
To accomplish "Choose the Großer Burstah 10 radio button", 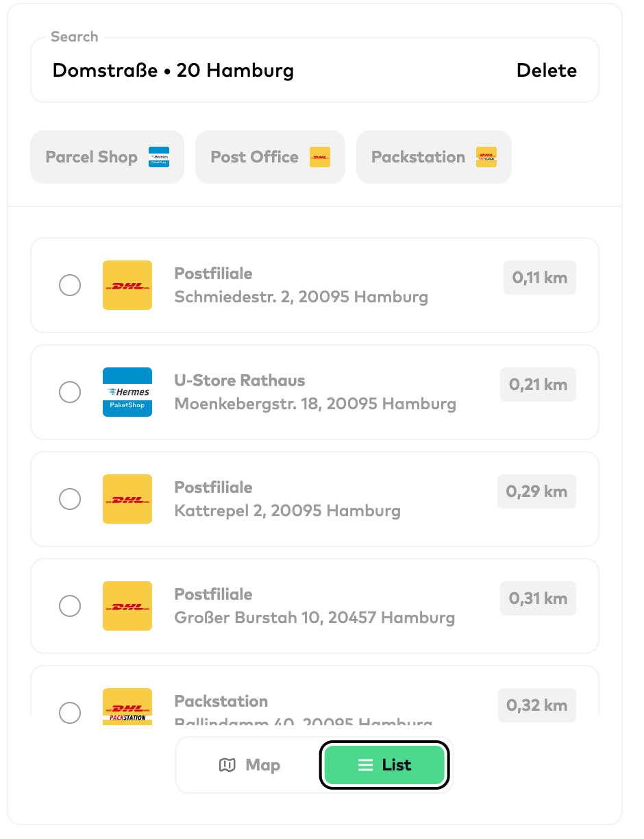I will coord(70,606).
